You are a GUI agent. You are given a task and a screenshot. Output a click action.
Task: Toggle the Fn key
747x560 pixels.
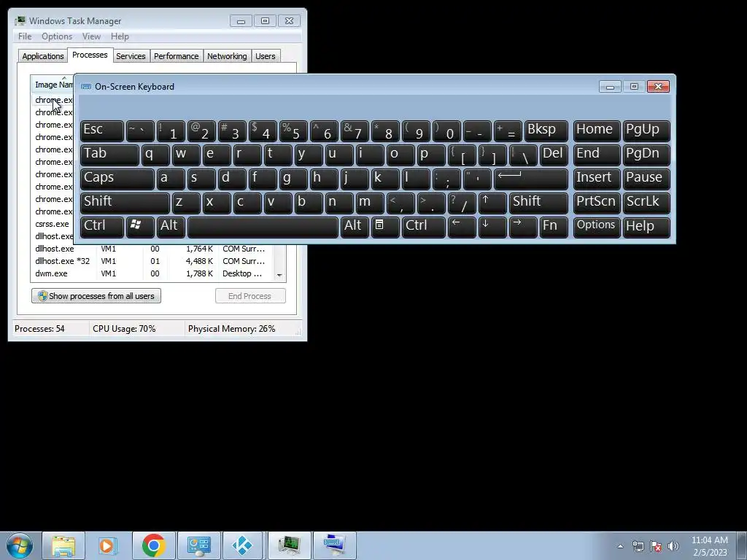(554, 227)
